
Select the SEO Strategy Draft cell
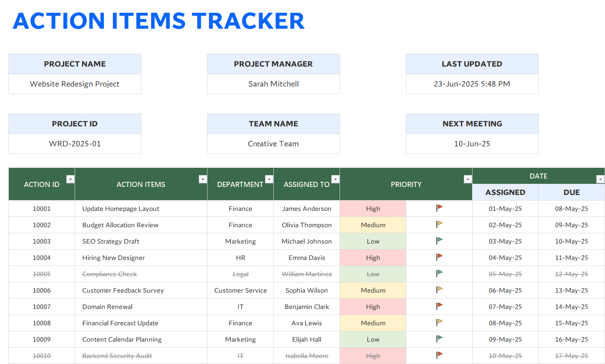[x=141, y=241]
